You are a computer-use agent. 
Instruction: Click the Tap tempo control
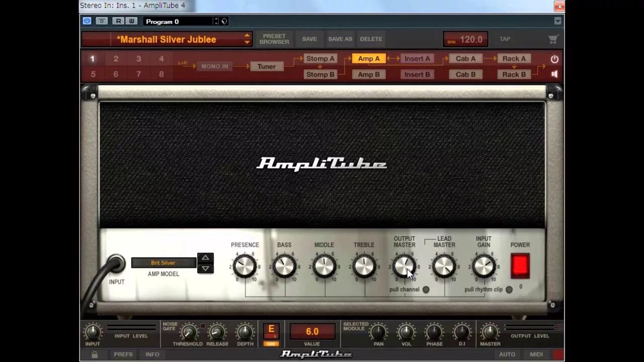(505, 39)
